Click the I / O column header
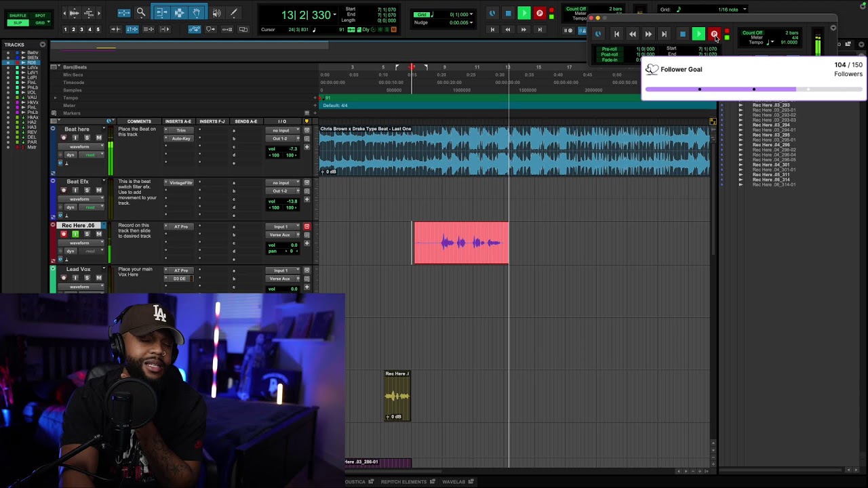 (x=281, y=121)
